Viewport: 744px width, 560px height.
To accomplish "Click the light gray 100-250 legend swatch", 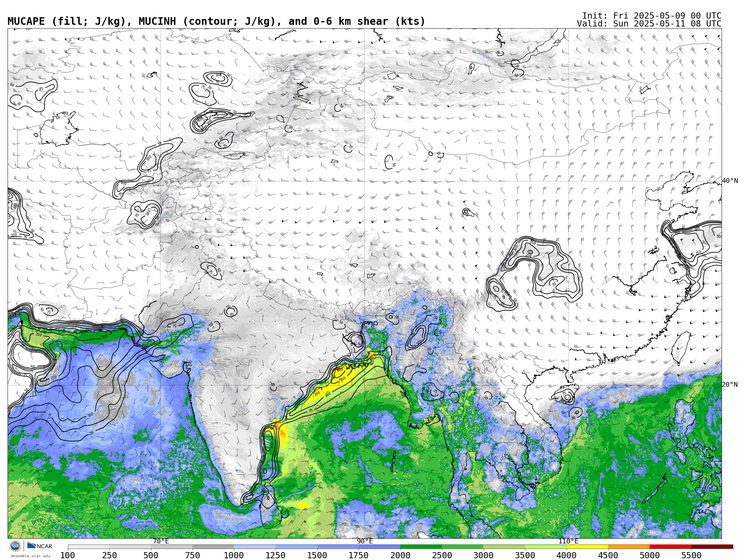I will (x=89, y=547).
